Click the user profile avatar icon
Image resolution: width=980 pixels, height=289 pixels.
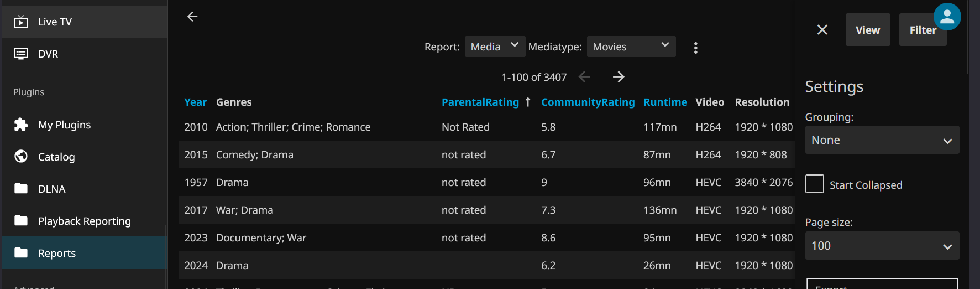point(947,17)
